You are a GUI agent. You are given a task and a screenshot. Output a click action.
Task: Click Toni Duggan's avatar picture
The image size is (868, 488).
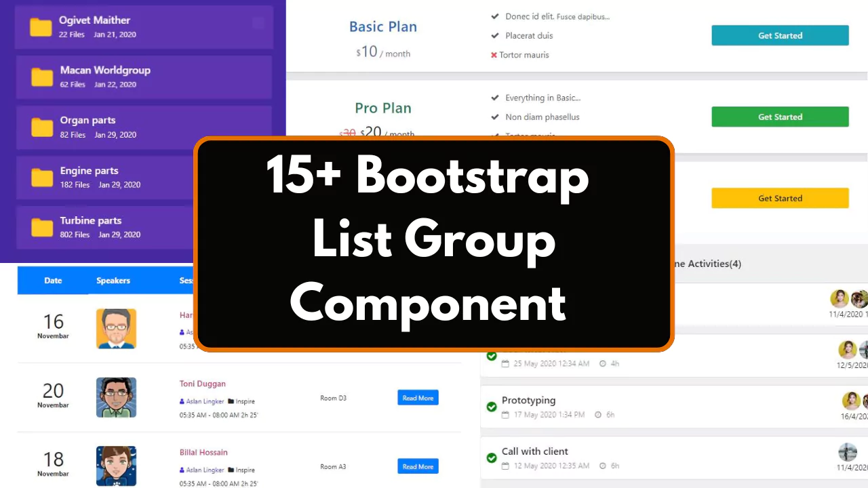(x=116, y=397)
